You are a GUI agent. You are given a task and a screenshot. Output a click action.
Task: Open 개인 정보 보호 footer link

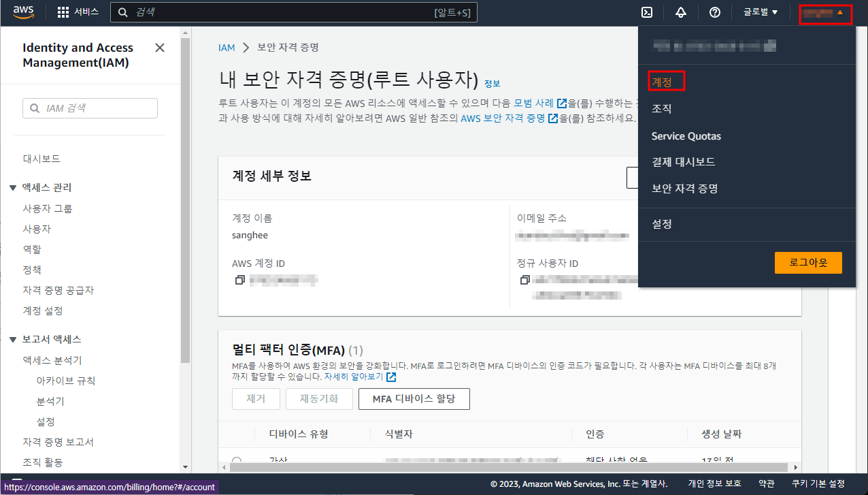[714, 483]
